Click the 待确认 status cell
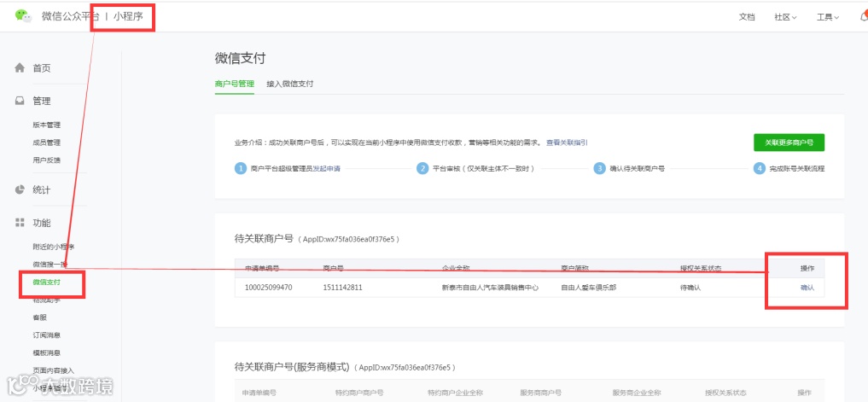Image resolution: width=868 pixels, height=402 pixels. click(690, 288)
